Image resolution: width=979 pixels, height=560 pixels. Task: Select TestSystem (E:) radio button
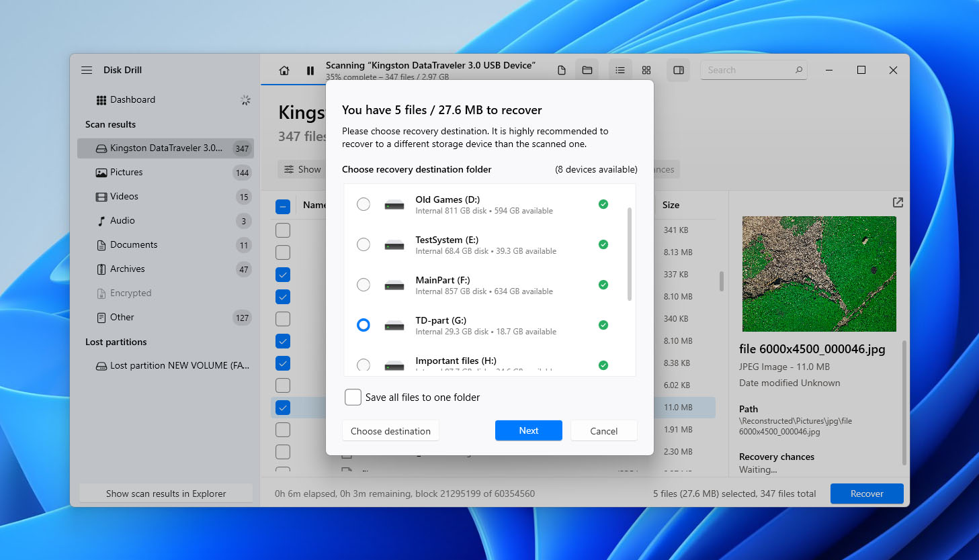364,244
